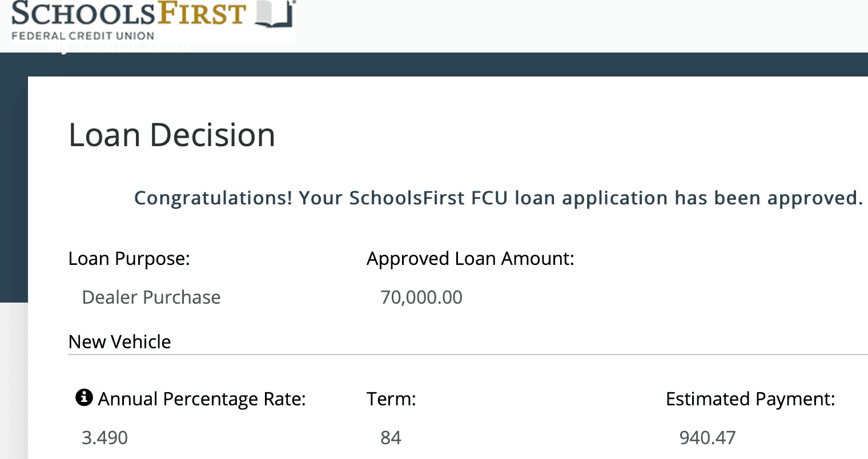Click the Approved Loan Amount label
Viewport: 868px width, 459px height.
tap(470, 259)
